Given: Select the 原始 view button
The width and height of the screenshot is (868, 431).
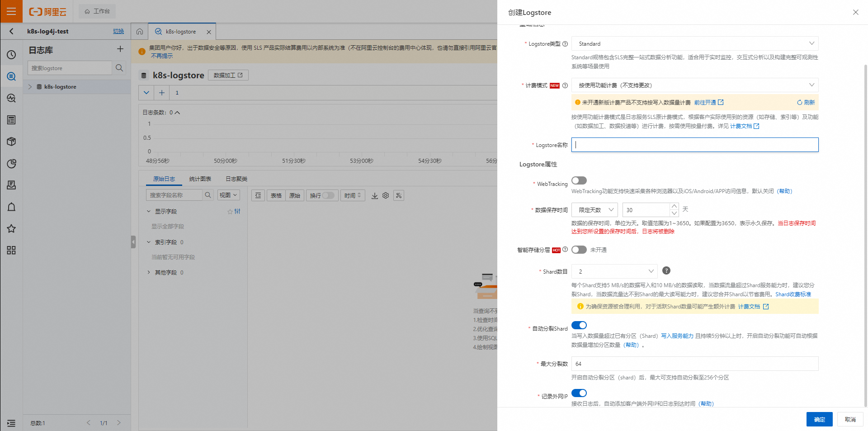Looking at the screenshot, I should [x=295, y=195].
